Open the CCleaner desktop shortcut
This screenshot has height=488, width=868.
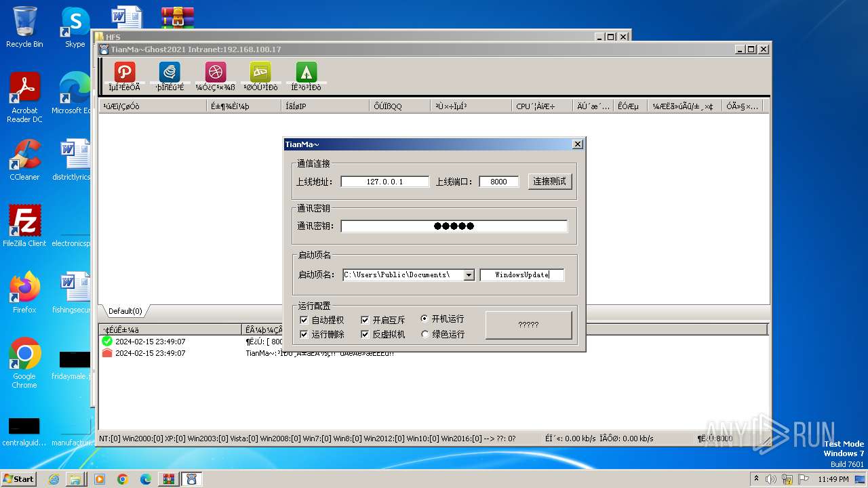point(24,160)
